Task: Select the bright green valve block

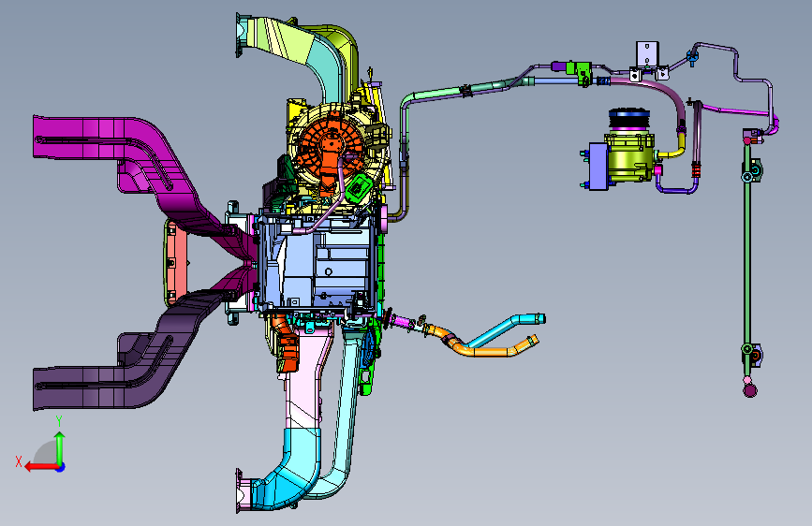Action: pyautogui.click(x=581, y=72)
